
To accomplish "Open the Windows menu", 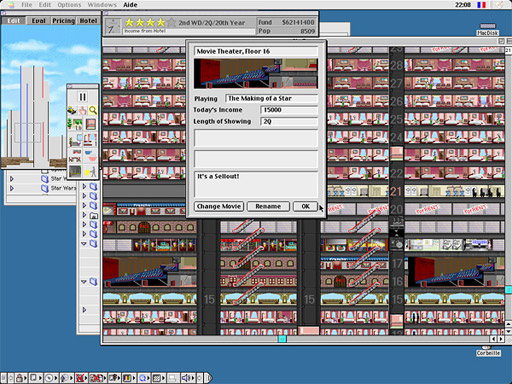I will pyautogui.click(x=102, y=5).
